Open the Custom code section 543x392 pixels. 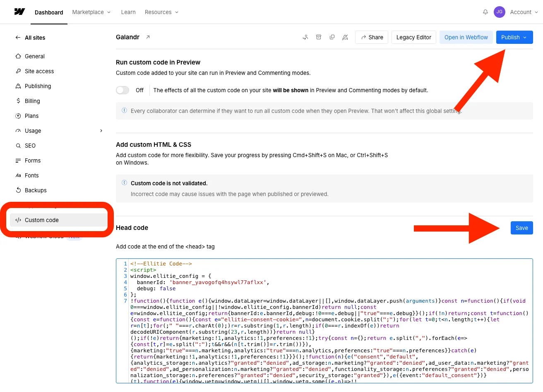[x=41, y=220]
